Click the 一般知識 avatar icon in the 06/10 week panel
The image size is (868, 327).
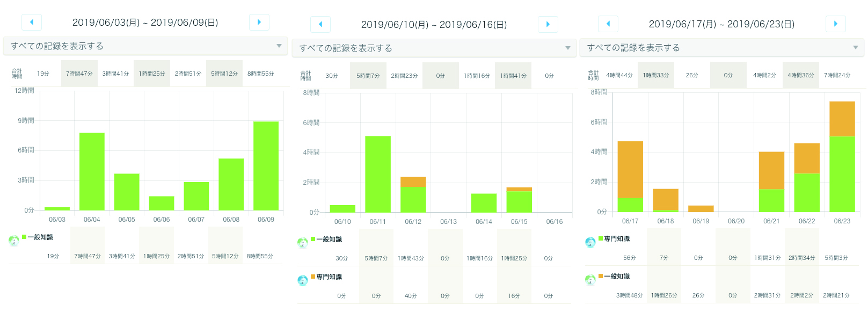[x=303, y=243]
